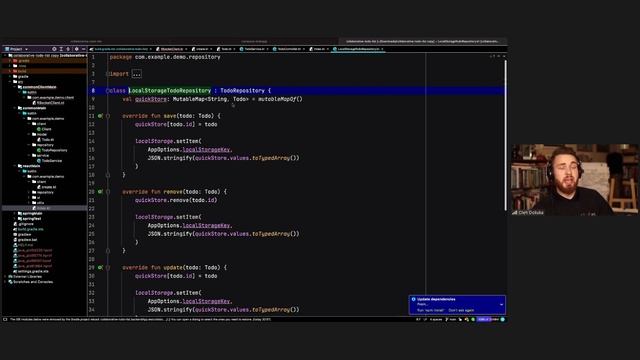This screenshot has height=360, width=640.
Task: Switch to the TodoController.kt editor tab
Action: coord(289,49)
